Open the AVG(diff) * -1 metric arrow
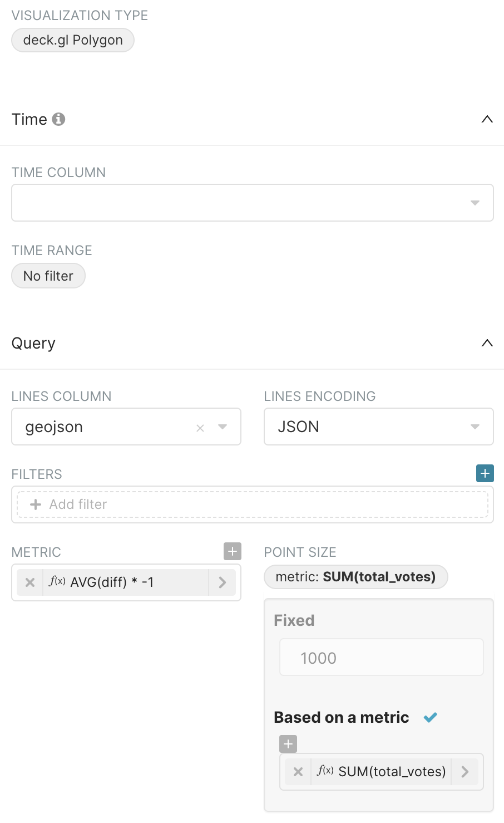Screen dimensions: 504x823 tap(223, 582)
